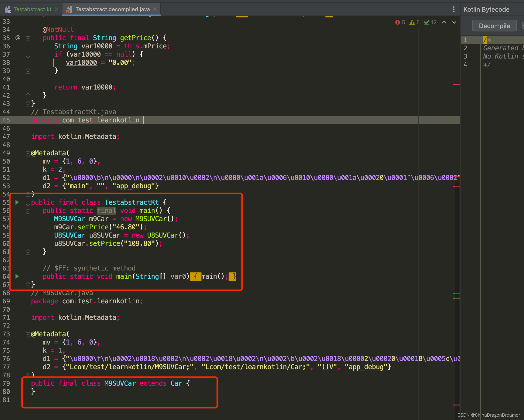Click the error stripe mark near line 41
The width and height of the screenshot is (524, 420).
456,85
